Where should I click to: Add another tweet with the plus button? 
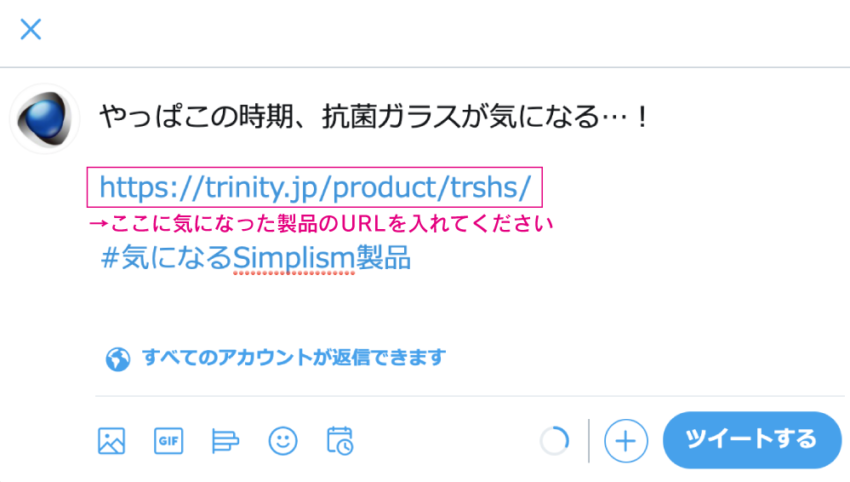coord(626,441)
